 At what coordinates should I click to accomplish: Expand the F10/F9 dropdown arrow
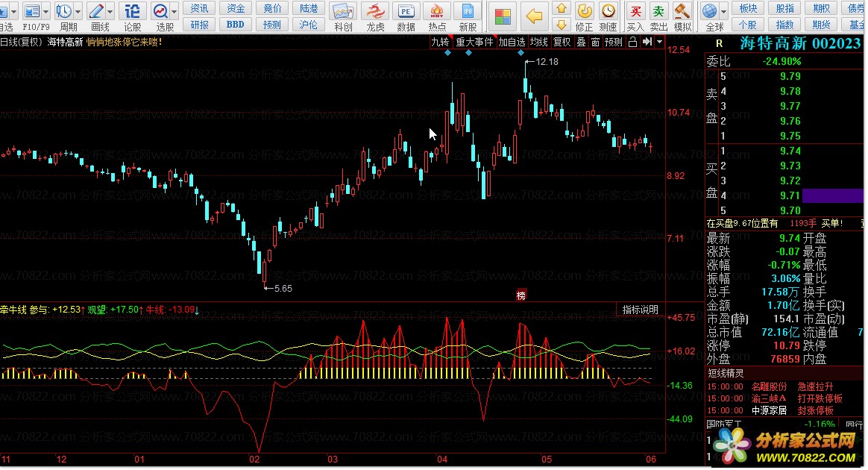(46, 11)
